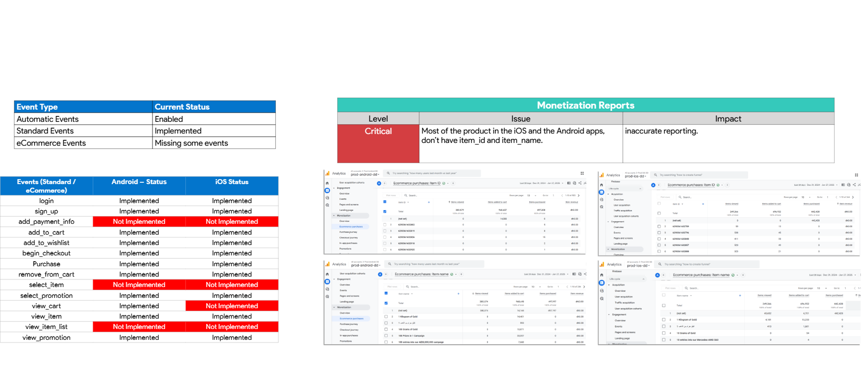Click Reports icon in iOS Item name report sidebar

pyautogui.click(x=601, y=283)
